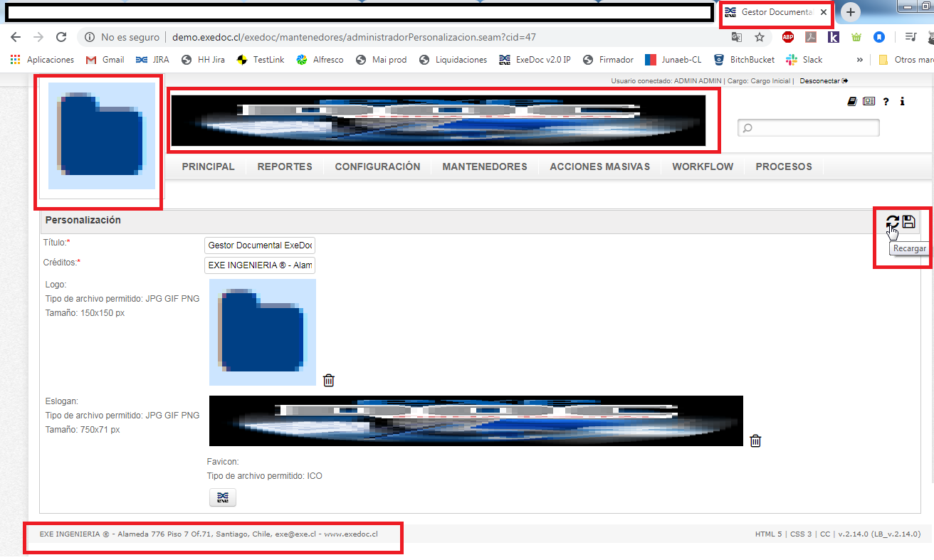Image resolution: width=934 pixels, height=560 pixels.
Task: Click the 'CSS 3' footer text
Action: [800, 534]
